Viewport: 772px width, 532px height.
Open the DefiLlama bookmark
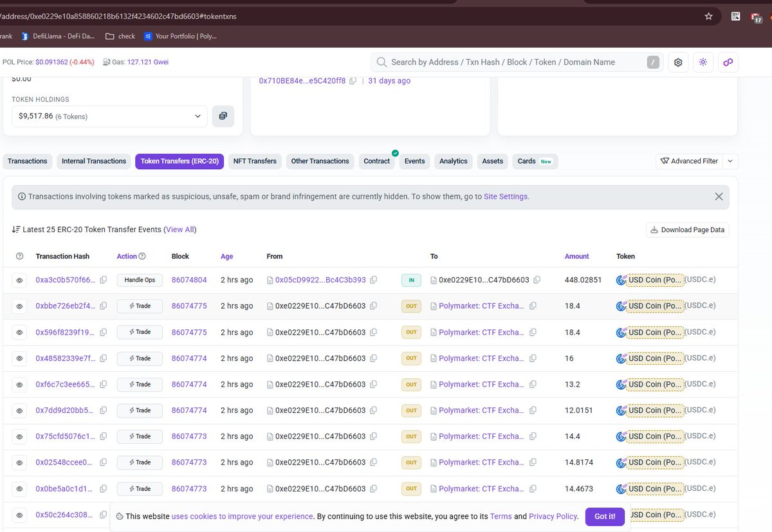coord(58,36)
